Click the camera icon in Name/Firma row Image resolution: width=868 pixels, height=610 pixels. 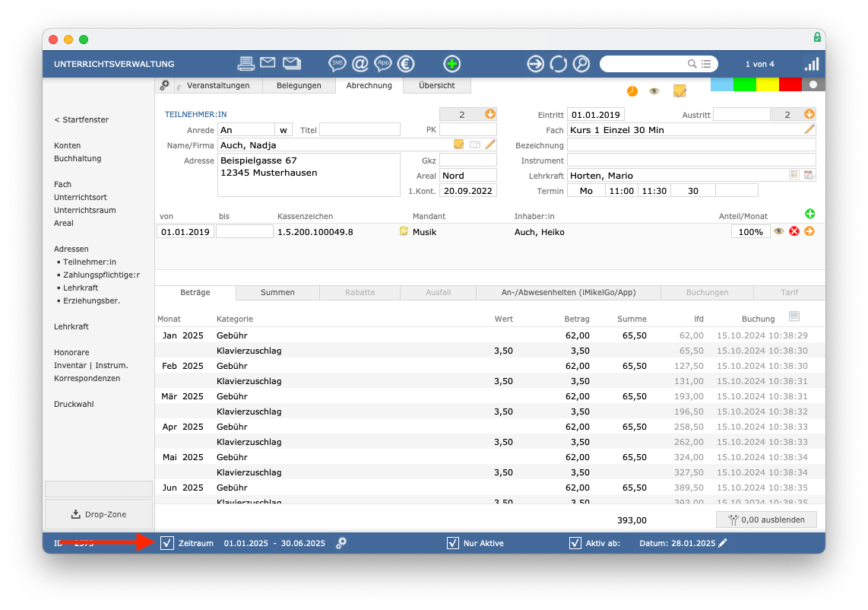[x=475, y=145]
